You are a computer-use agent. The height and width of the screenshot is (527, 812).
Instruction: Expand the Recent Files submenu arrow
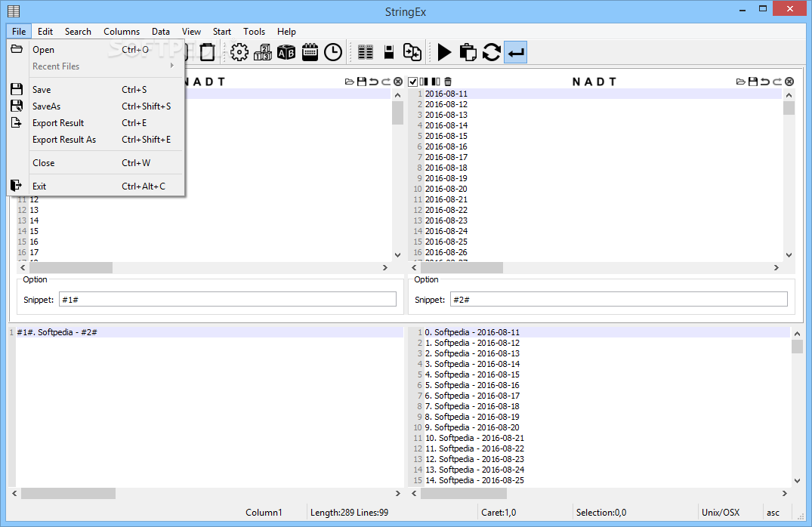(172, 66)
